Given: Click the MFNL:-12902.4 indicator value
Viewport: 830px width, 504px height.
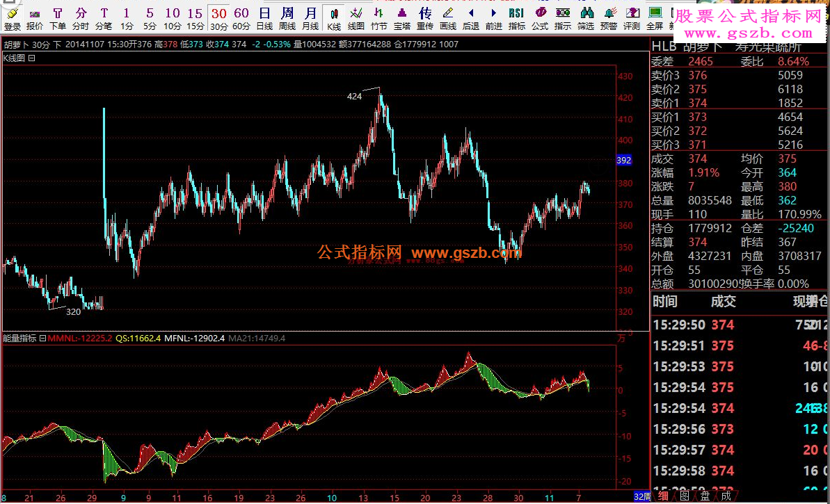Looking at the screenshot, I should [194, 338].
